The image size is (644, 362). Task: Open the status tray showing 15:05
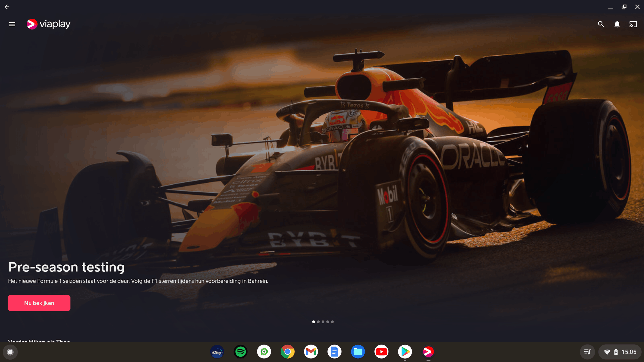[x=620, y=352]
